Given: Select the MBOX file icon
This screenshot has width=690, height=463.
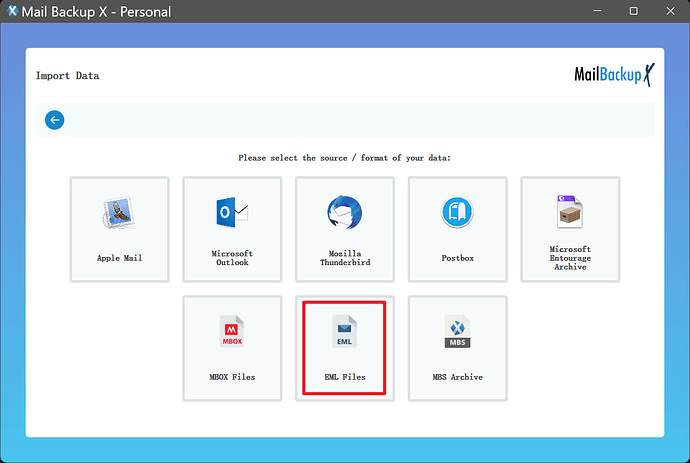Looking at the screenshot, I should click(x=232, y=331).
